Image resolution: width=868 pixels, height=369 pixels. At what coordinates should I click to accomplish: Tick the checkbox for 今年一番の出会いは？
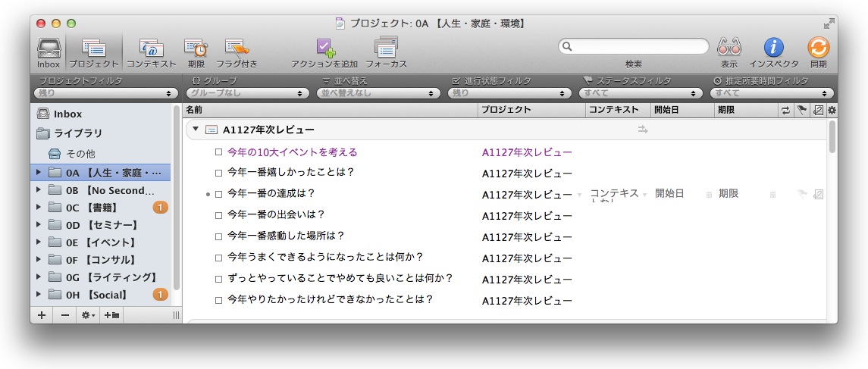(218, 215)
